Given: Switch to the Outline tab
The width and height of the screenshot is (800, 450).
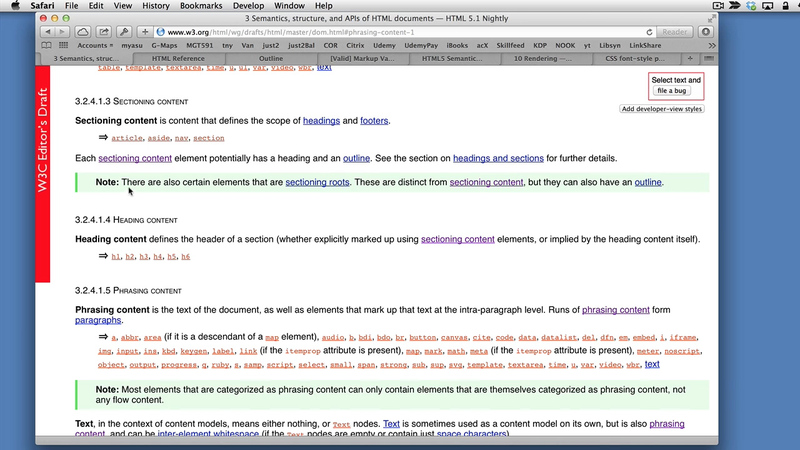Looking at the screenshot, I should (x=271, y=58).
